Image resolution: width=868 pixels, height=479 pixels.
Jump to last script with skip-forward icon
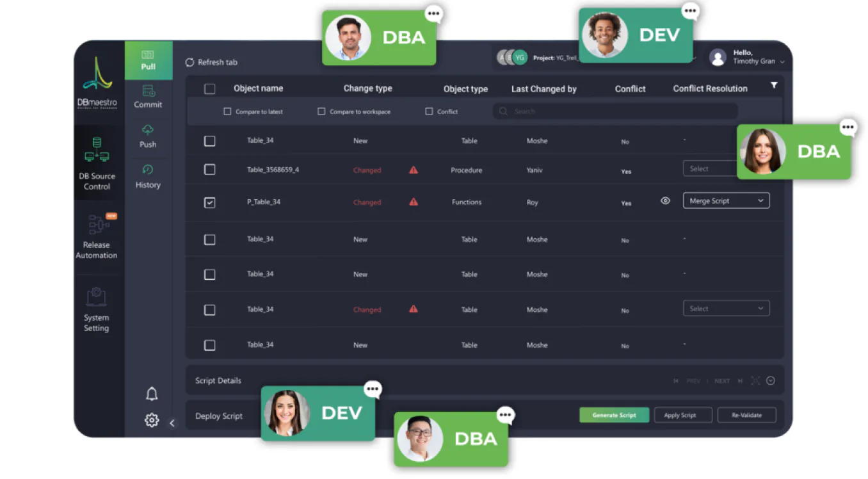(740, 381)
